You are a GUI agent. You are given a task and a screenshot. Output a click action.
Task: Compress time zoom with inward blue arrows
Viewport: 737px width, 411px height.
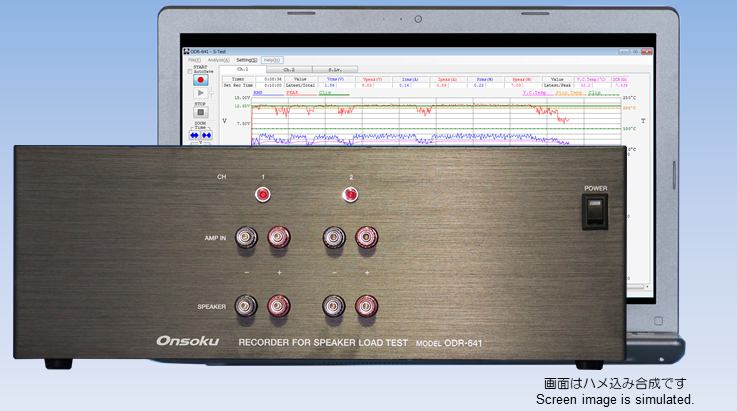point(206,135)
